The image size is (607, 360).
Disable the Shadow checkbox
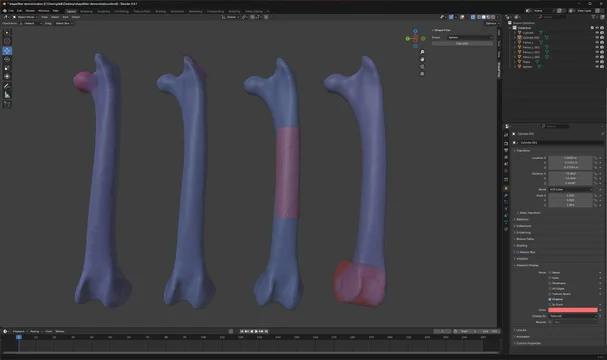[x=550, y=299]
